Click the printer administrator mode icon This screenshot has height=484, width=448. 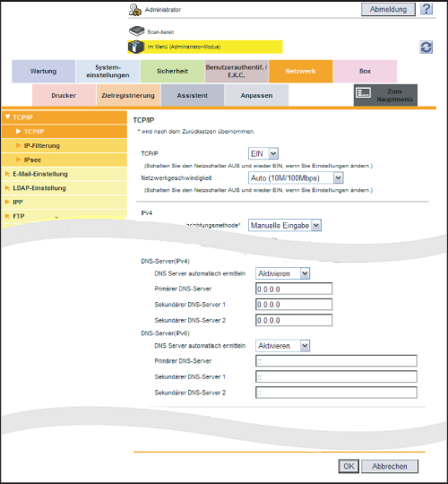pos(136,47)
